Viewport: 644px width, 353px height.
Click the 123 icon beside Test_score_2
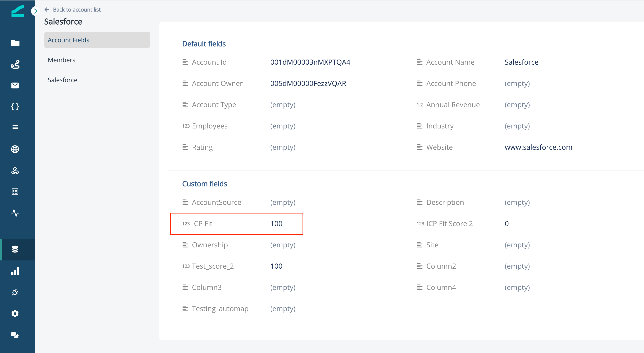186,266
